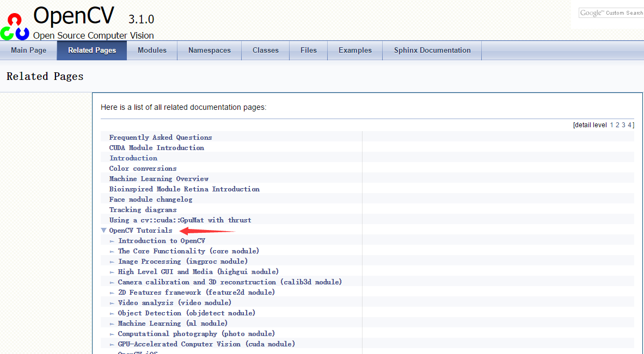Open the Main Page tab

28,51
